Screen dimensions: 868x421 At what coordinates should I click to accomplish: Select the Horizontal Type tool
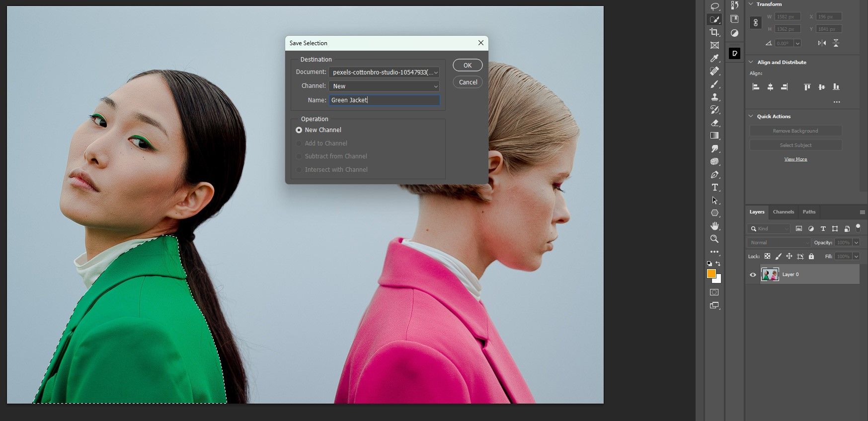[x=714, y=187]
